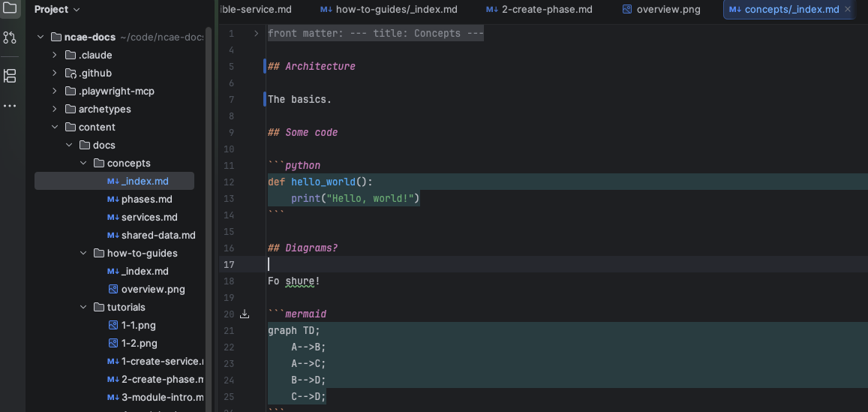Click the .claude folder icon
This screenshot has width=868, height=412.
tap(71, 56)
